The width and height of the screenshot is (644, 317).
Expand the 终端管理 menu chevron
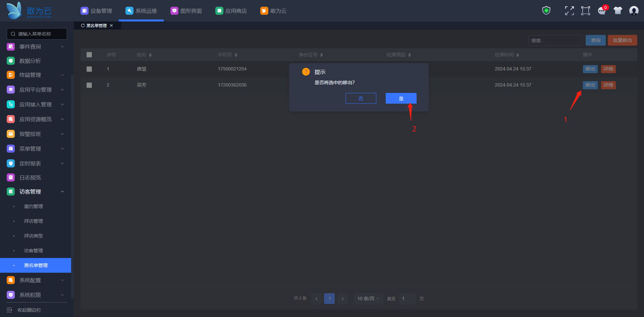pos(62,75)
